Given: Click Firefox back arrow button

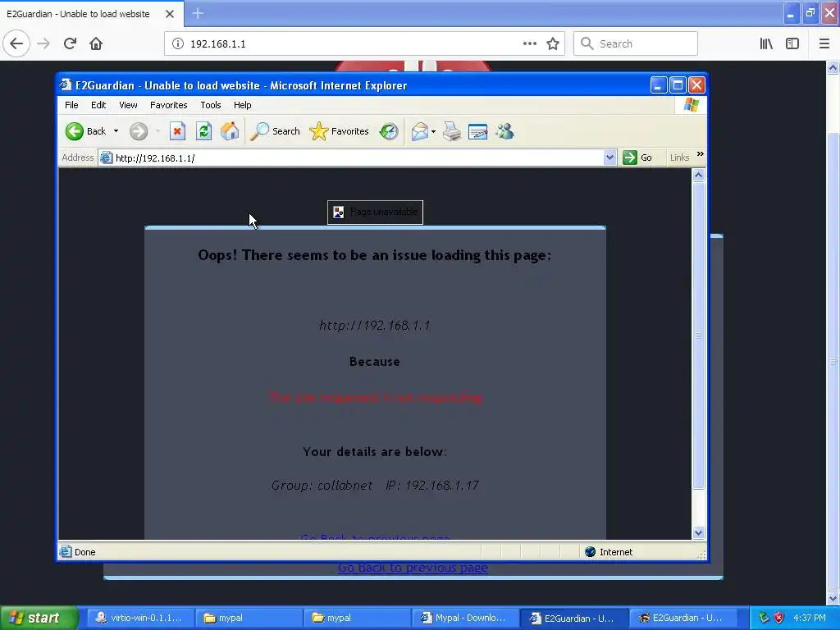Looking at the screenshot, I should pyautogui.click(x=16, y=43).
